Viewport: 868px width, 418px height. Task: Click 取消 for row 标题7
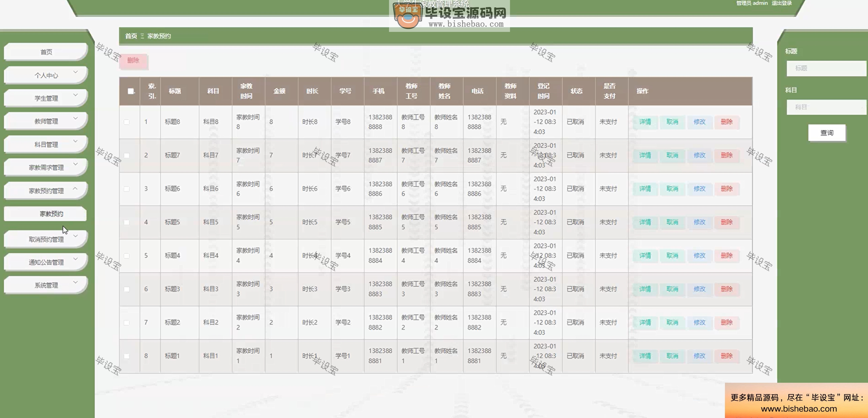[672, 155]
